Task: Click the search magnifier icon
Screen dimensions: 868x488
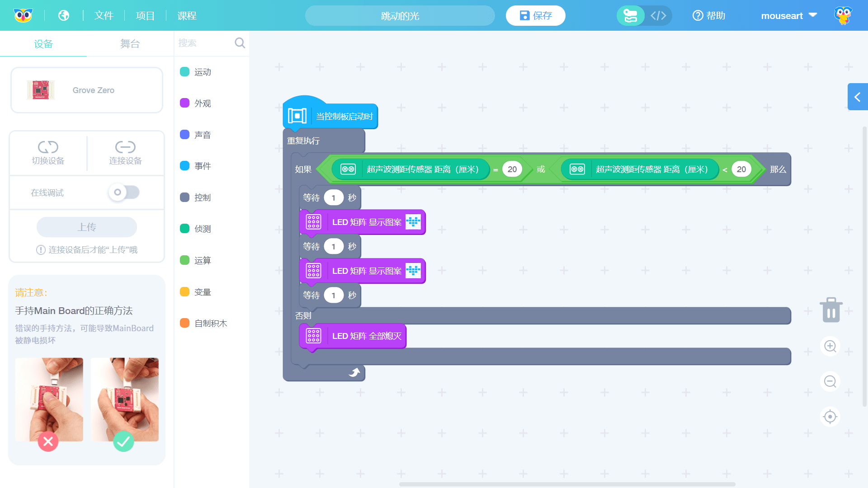Action: (240, 43)
